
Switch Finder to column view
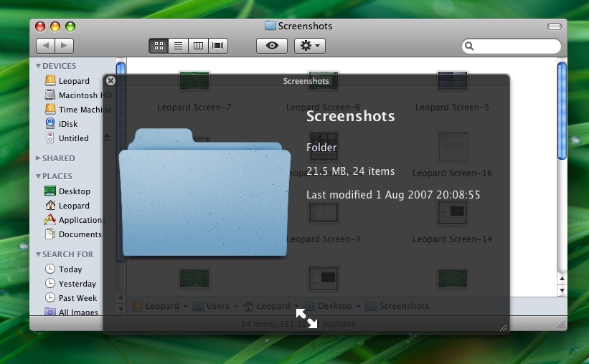pos(198,46)
